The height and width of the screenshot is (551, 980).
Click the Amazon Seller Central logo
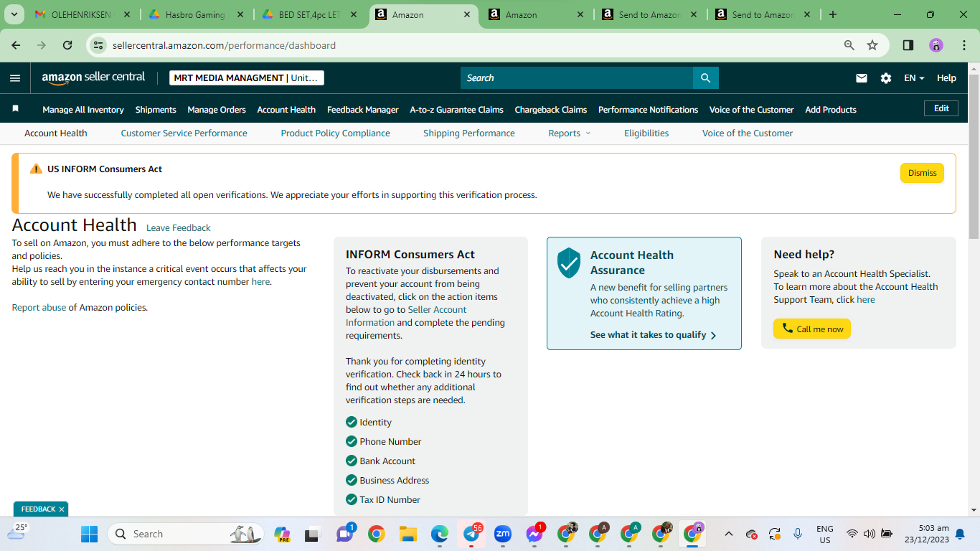pyautogui.click(x=93, y=77)
